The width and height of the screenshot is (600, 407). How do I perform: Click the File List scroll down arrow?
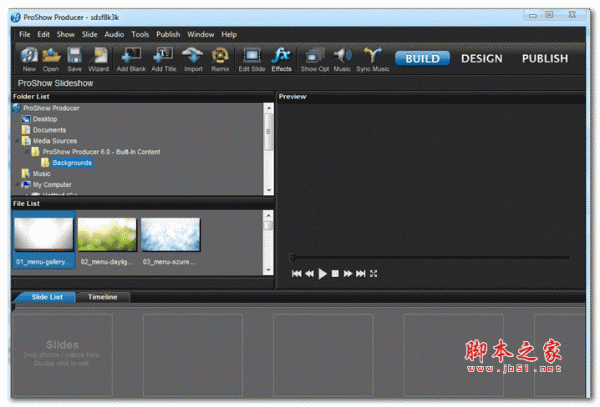[x=269, y=270]
